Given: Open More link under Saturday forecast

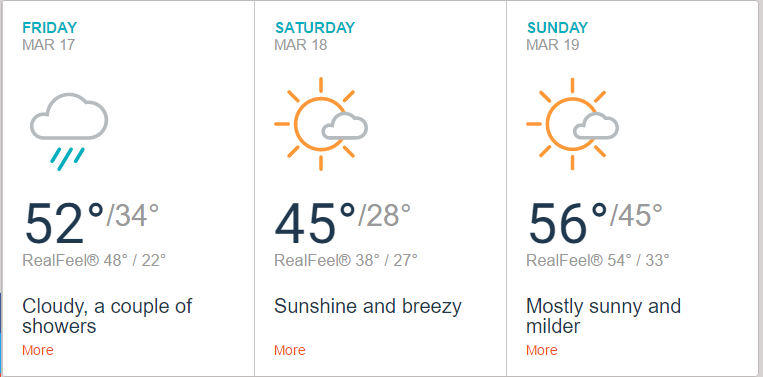Looking at the screenshot, I should [x=290, y=350].
